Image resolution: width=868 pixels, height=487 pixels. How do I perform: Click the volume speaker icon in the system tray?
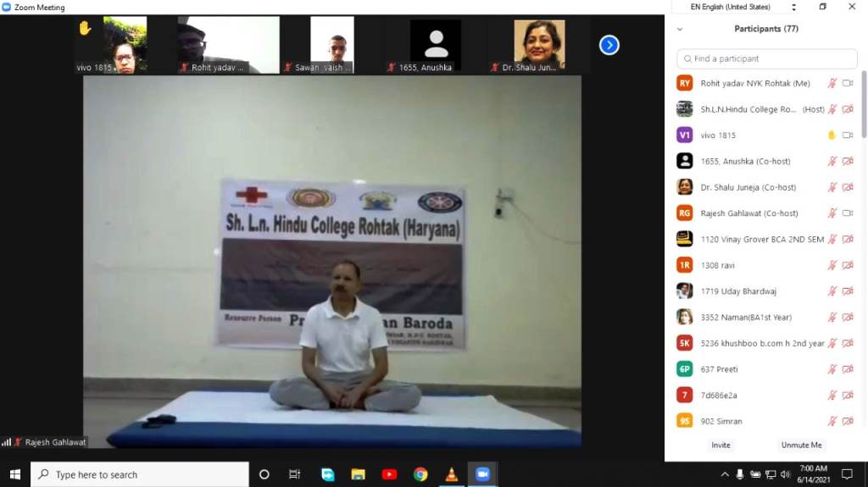coord(785,474)
